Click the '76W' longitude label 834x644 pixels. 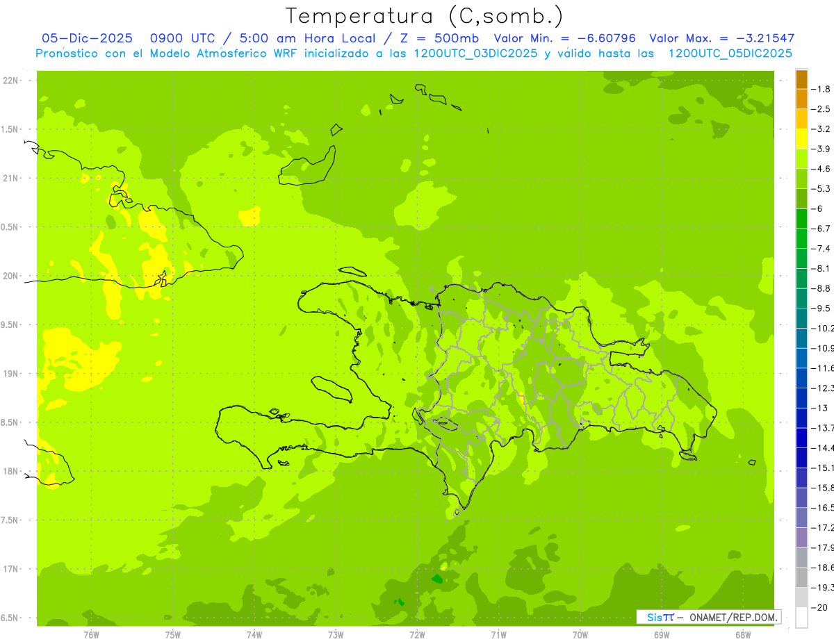91,636
